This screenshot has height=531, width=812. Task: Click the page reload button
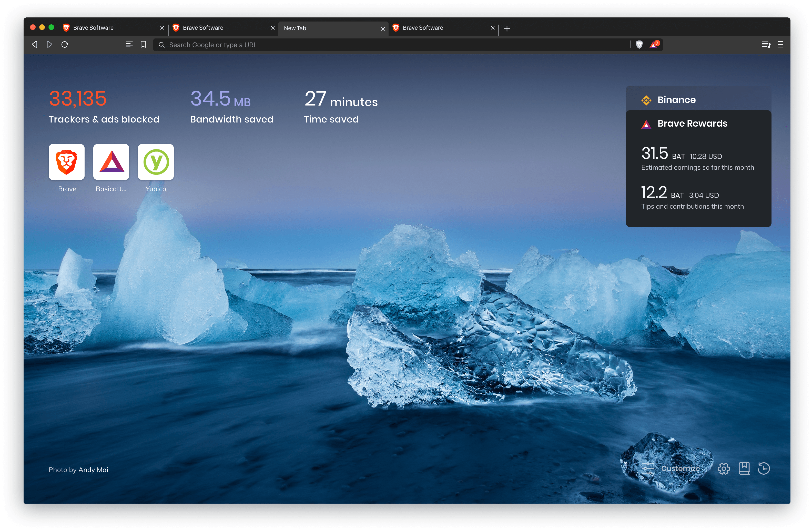65,44
